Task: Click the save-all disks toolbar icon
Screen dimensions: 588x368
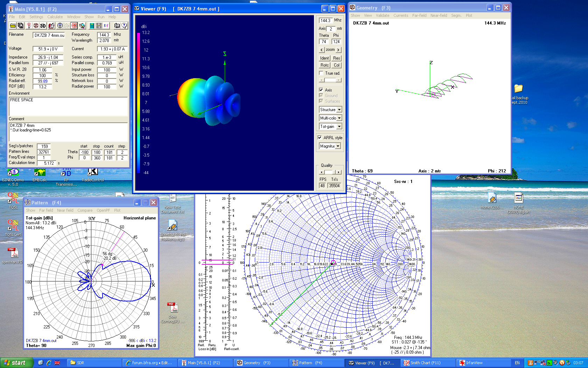Action: [21, 26]
